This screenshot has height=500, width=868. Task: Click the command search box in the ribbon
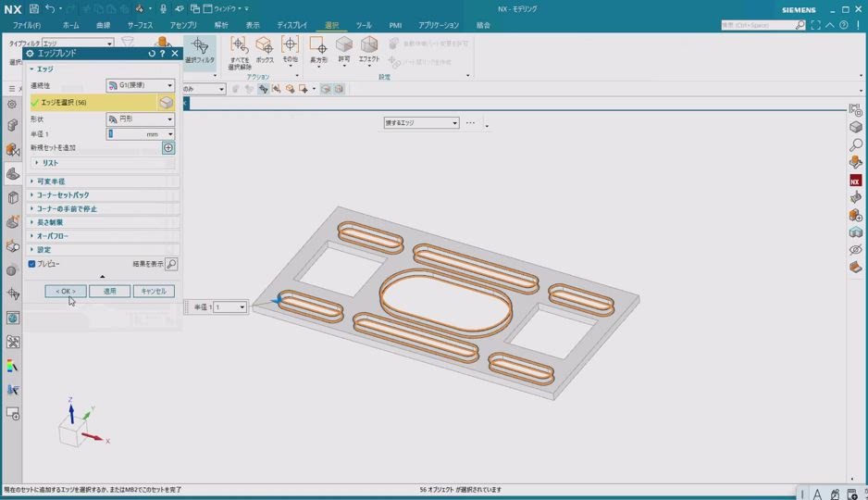tap(763, 25)
